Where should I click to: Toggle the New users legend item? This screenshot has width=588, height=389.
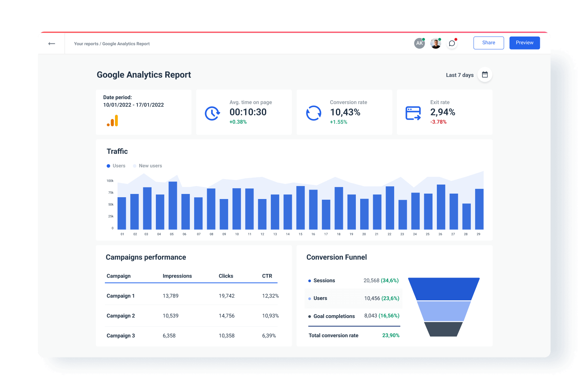pyautogui.click(x=147, y=166)
